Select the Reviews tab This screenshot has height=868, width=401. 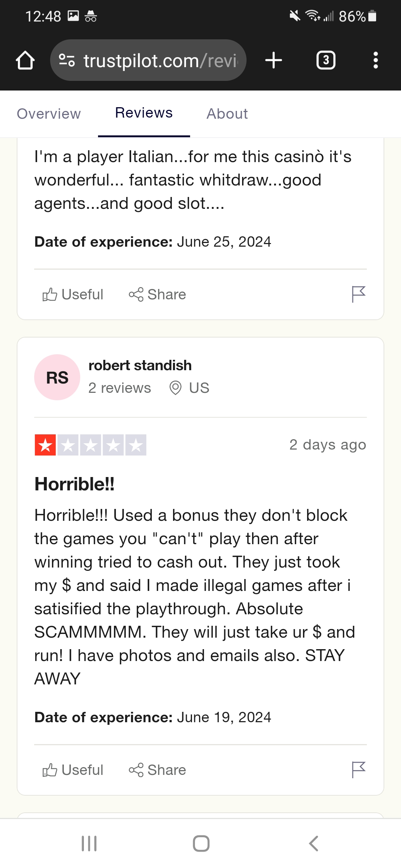(144, 113)
